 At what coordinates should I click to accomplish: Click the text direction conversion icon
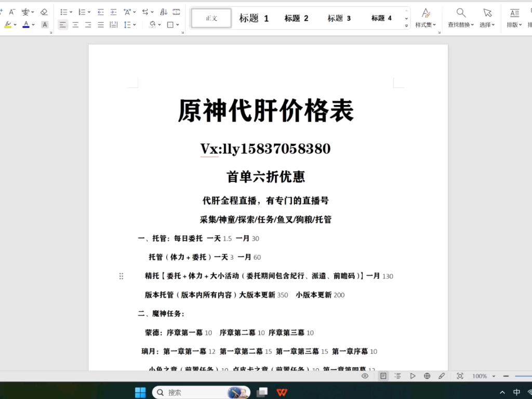(145, 12)
